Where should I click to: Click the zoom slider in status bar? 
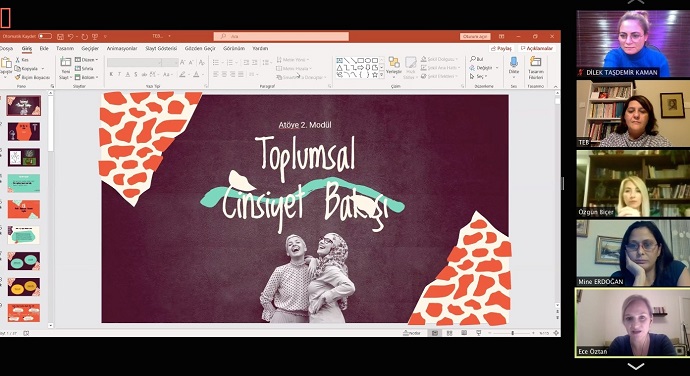(512, 333)
